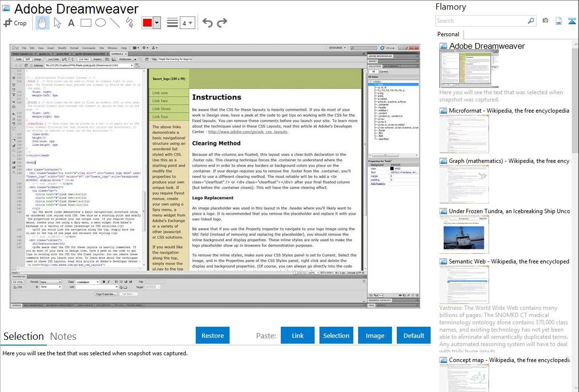Pick the text annotation tool
This screenshot has height=392, width=579.
pos(71,23)
